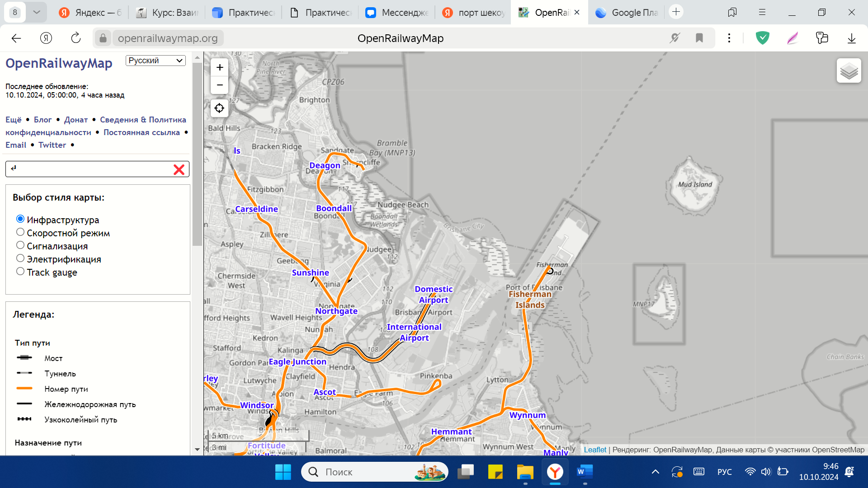Click the Domestic Airport station label
The width and height of the screenshot is (868, 488).
[x=434, y=295]
